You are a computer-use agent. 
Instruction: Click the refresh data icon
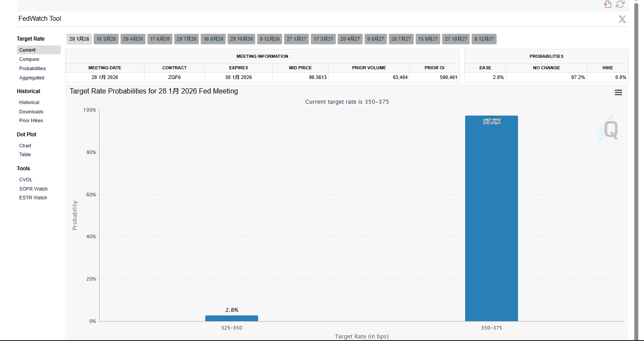click(620, 4)
